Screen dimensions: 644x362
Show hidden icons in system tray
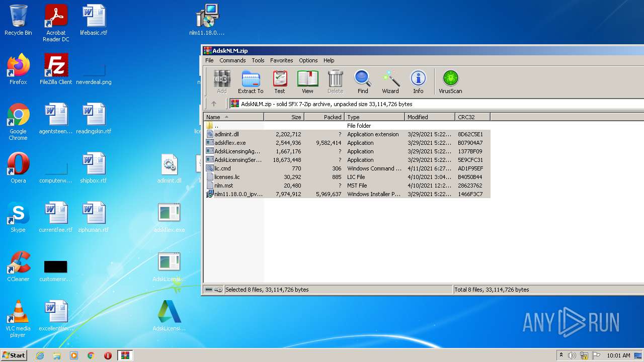coord(561,355)
